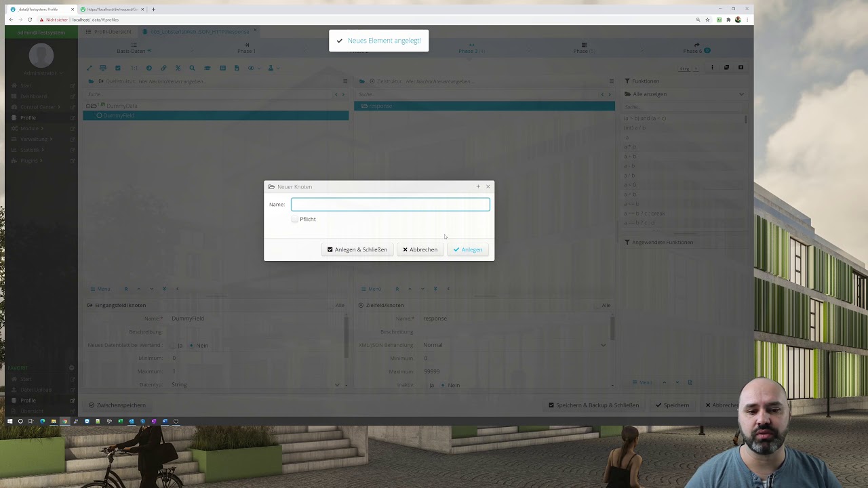Reload the page in the browser

click(30, 20)
